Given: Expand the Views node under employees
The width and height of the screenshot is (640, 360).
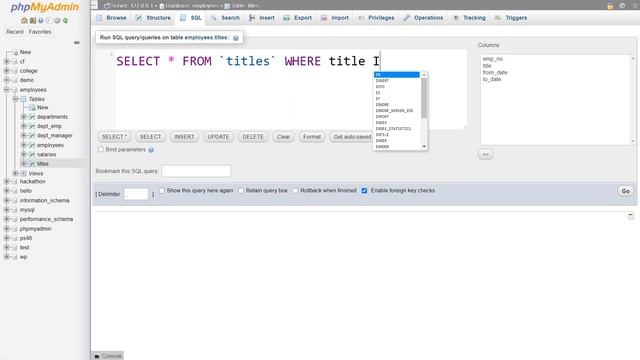Looking at the screenshot, I should tap(15, 173).
